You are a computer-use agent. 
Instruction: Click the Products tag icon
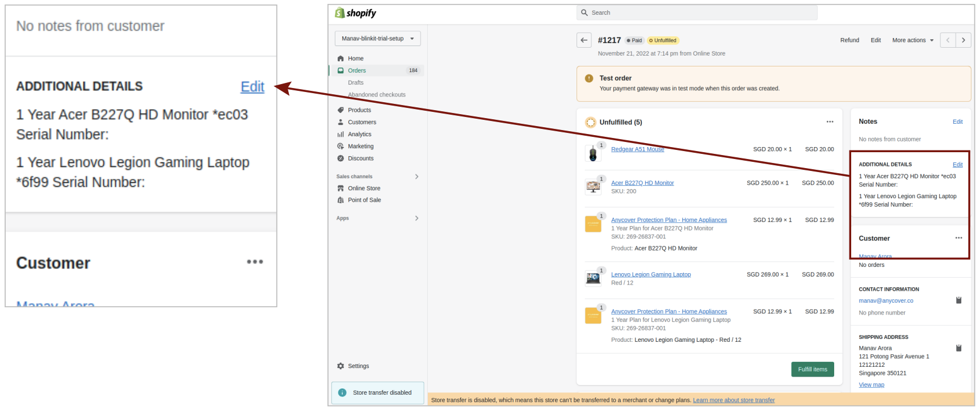click(x=340, y=110)
